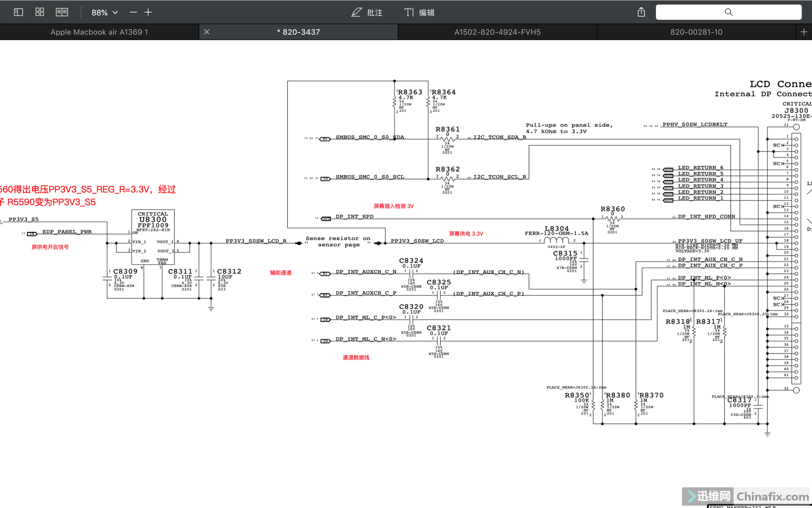
Task: Click the J8300 connector label
Action: tap(797, 110)
